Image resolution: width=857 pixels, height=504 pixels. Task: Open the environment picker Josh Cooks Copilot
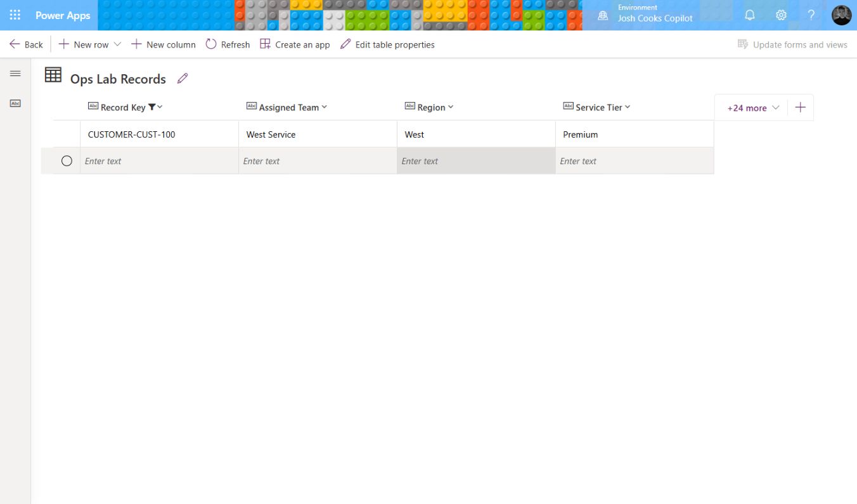(x=645, y=15)
